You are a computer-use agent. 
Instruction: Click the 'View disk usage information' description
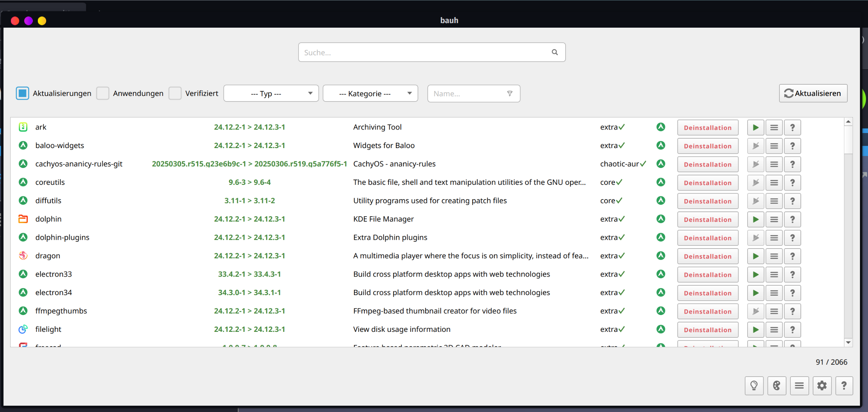[x=402, y=329]
